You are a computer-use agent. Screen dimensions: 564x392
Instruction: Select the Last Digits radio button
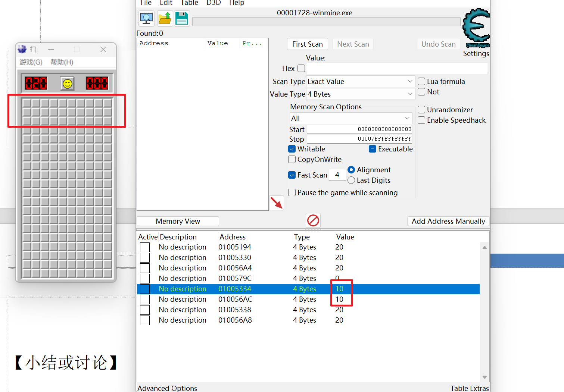351,180
